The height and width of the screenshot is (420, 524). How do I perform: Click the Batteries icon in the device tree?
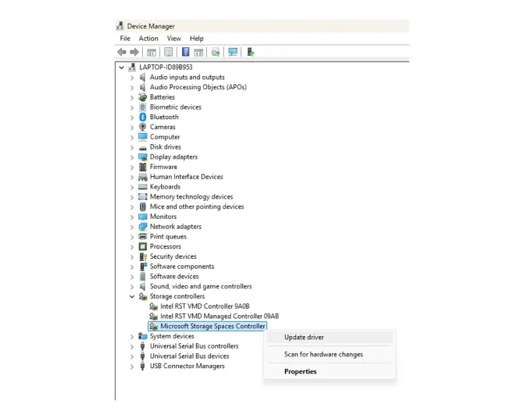[x=143, y=97]
